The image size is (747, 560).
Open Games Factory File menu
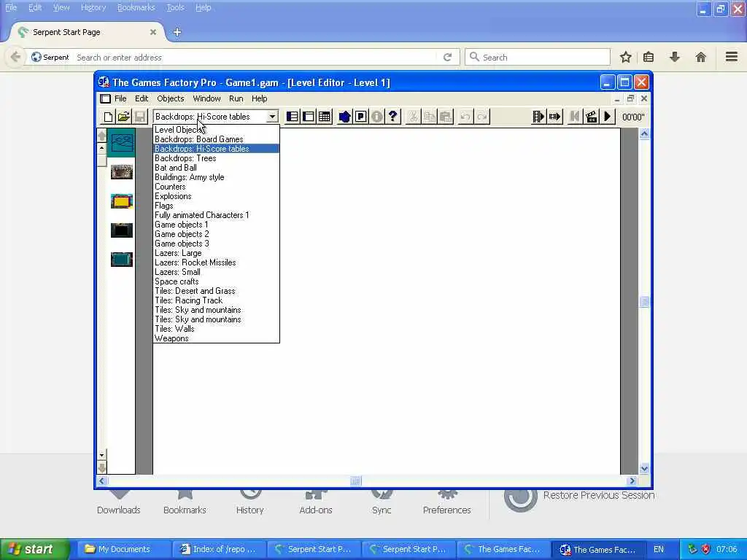click(x=120, y=98)
